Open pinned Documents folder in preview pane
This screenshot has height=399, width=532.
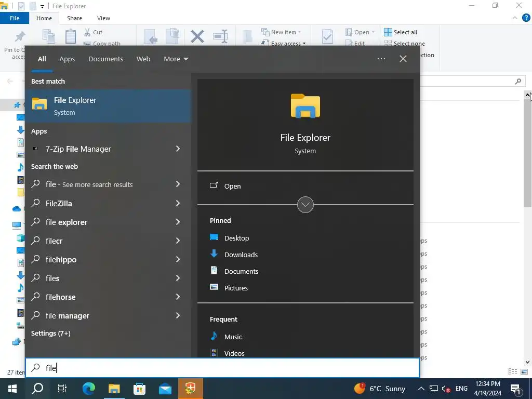click(x=234, y=271)
